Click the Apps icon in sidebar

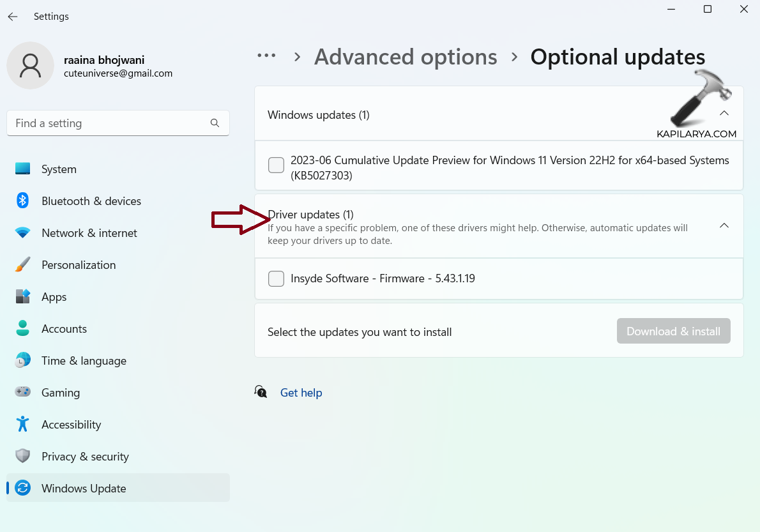pos(23,297)
